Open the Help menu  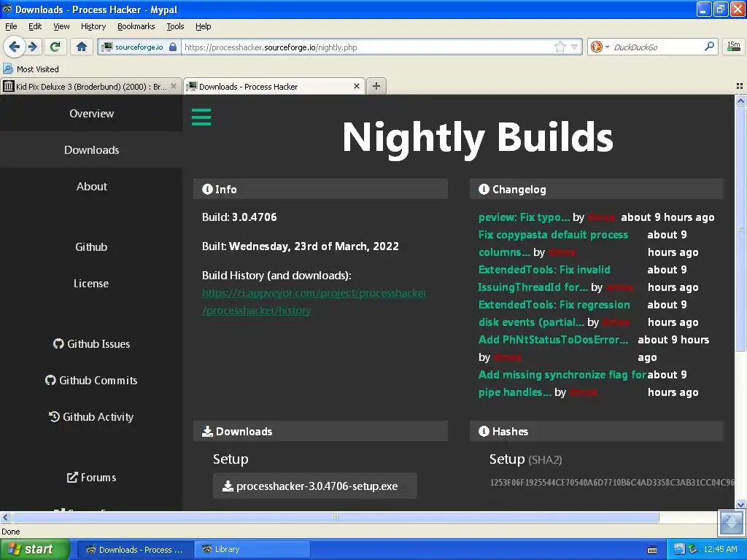(203, 26)
